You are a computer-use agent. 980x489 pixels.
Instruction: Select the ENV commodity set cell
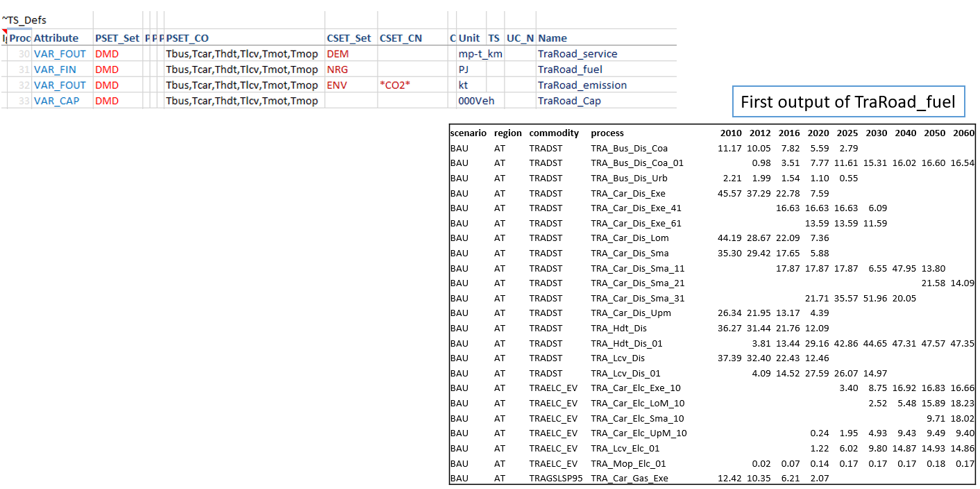tap(337, 85)
